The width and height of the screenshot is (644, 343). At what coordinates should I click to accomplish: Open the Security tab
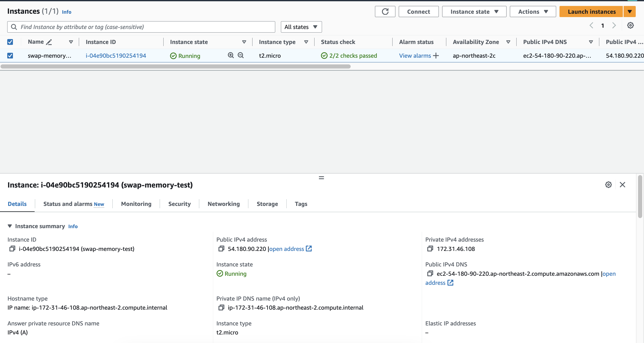[179, 204]
